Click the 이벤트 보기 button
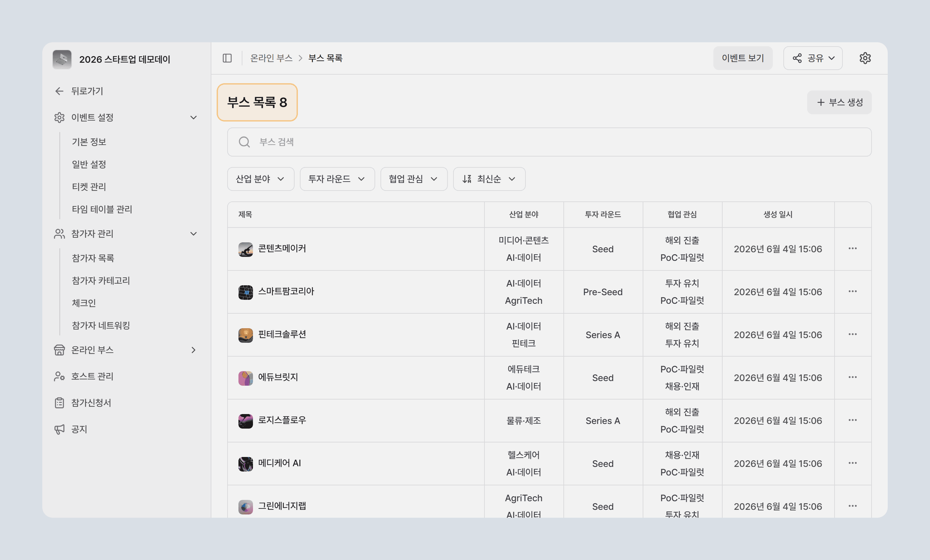Screen dimensions: 930x560 (x=743, y=58)
